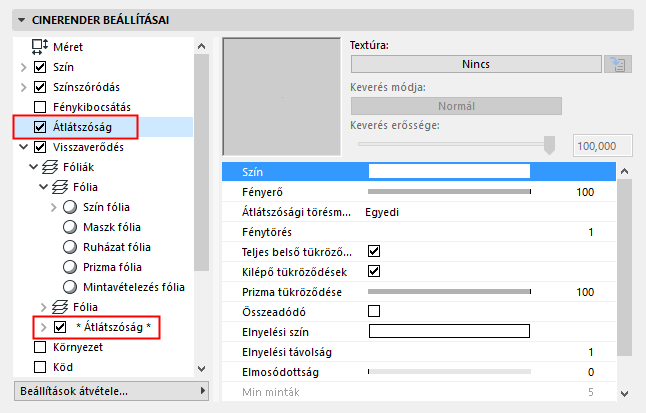Toggle the Összeadódó checkbox
646x413 pixels.
[x=375, y=311]
